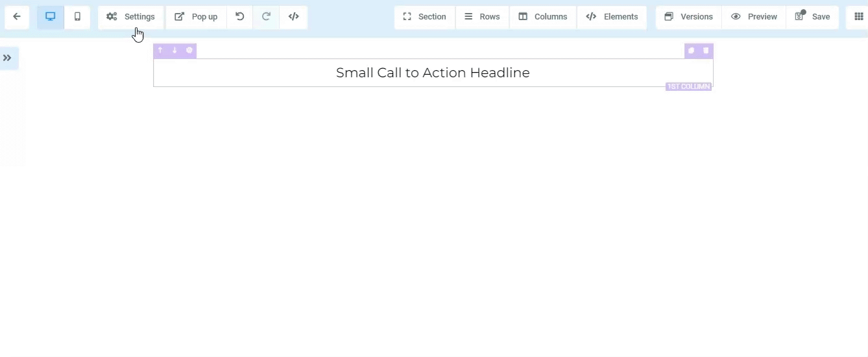868x357 pixels.
Task: Redo the last change
Action: point(266,17)
